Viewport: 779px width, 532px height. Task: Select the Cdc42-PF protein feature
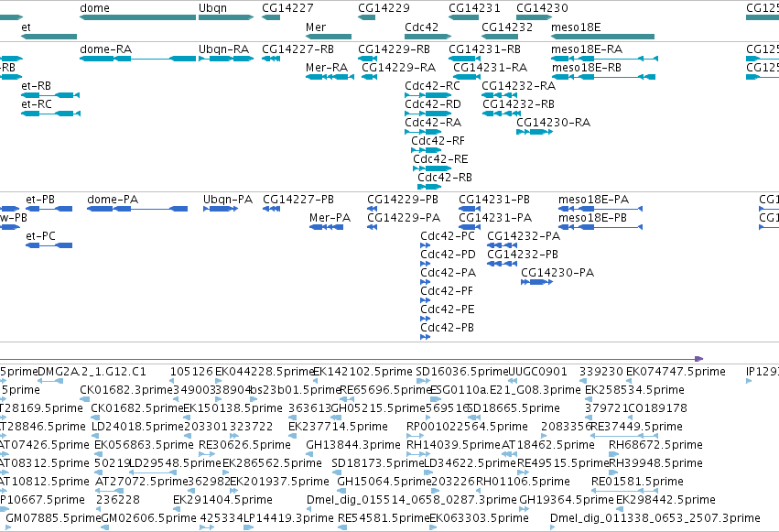426,300
